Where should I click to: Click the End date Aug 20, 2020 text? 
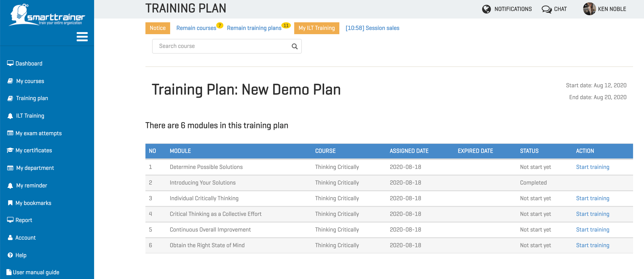(597, 97)
